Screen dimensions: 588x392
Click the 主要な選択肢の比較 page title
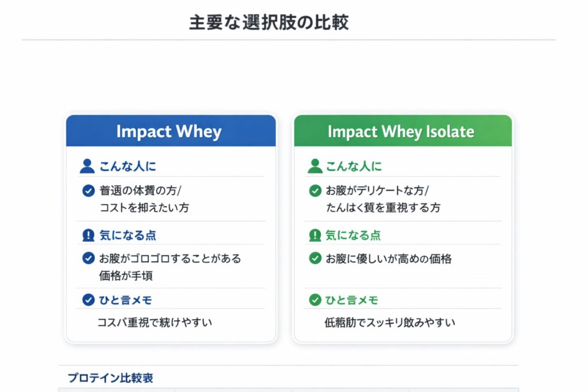269,23
